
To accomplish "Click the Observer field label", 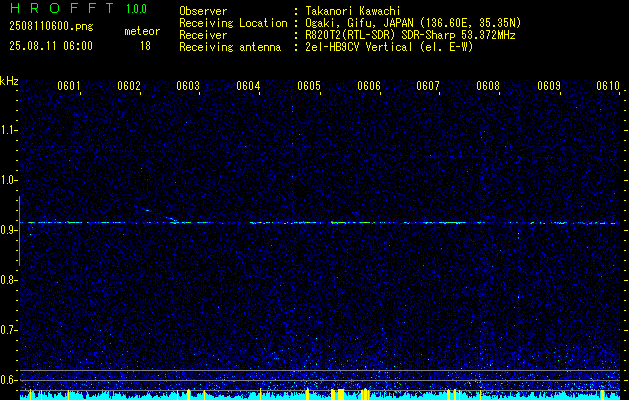I will tap(203, 11).
